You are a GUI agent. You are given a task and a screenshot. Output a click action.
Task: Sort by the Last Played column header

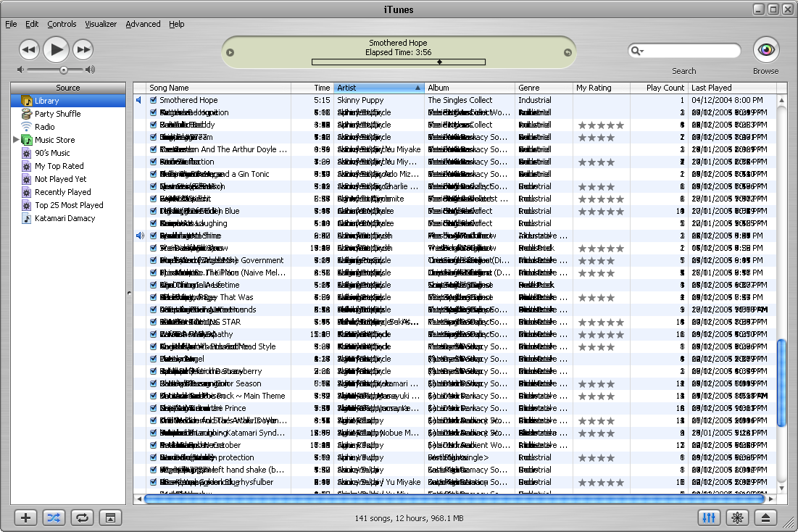tap(733, 88)
